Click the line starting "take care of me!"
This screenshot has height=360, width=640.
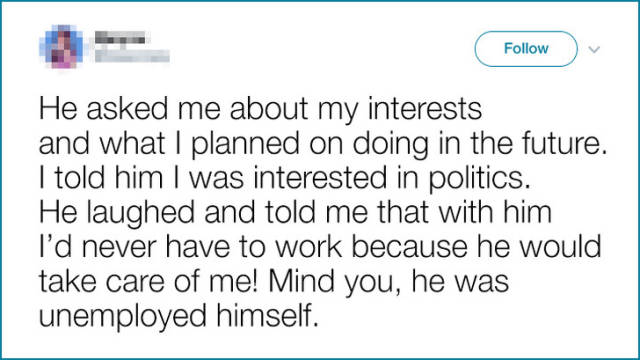[274, 282]
